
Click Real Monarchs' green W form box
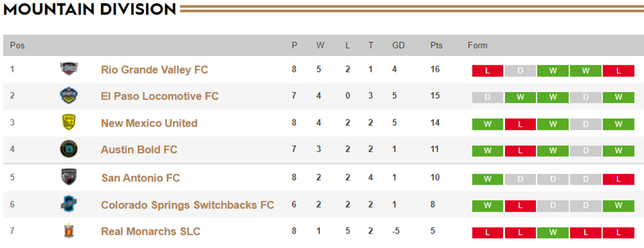(553, 232)
